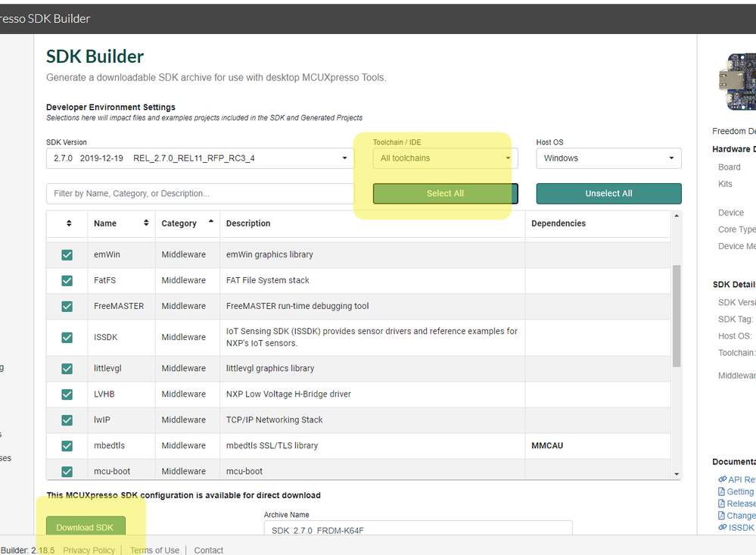Click the 'emWin graphics library' description
This screenshot has height=555, width=756.
tap(269, 255)
